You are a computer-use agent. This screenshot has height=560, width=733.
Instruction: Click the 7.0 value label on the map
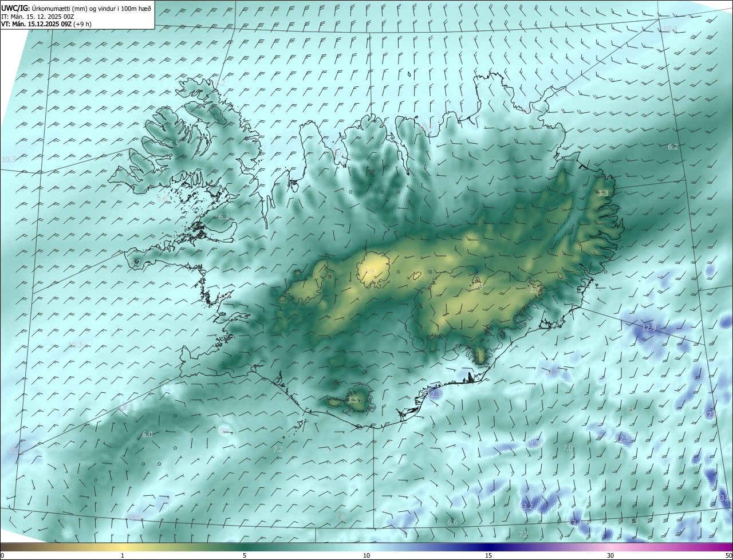(x=568, y=448)
